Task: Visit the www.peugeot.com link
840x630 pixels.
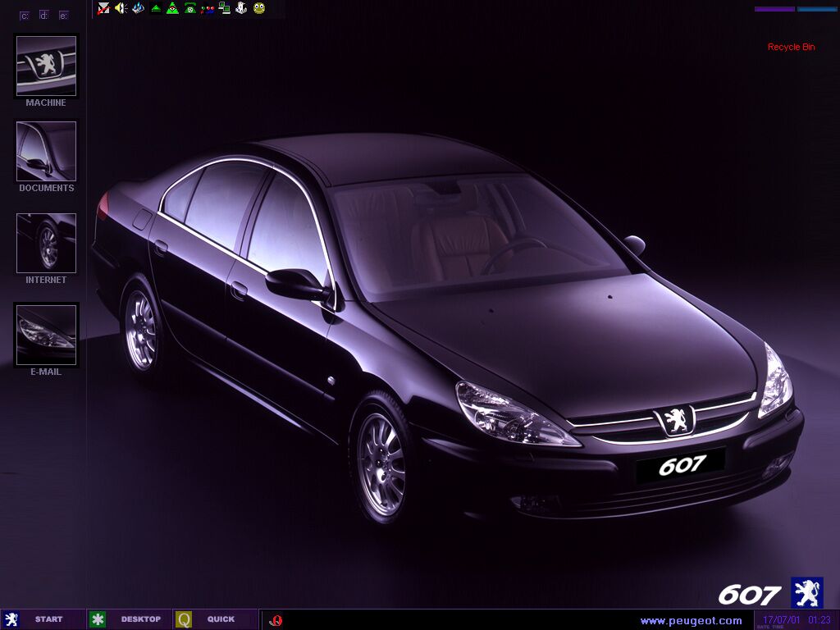Action: [691, 621]
